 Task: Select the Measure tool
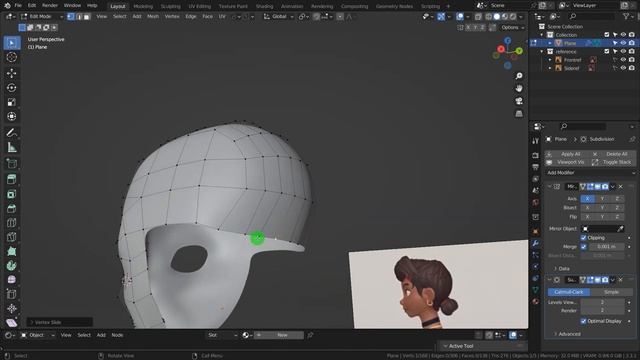tap(11, 147)
